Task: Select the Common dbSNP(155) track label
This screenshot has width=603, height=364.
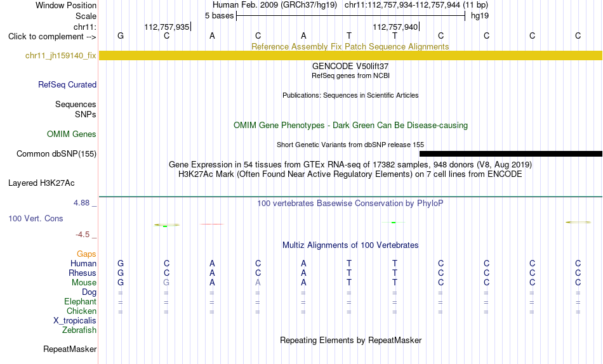Action: click(56, 153)
